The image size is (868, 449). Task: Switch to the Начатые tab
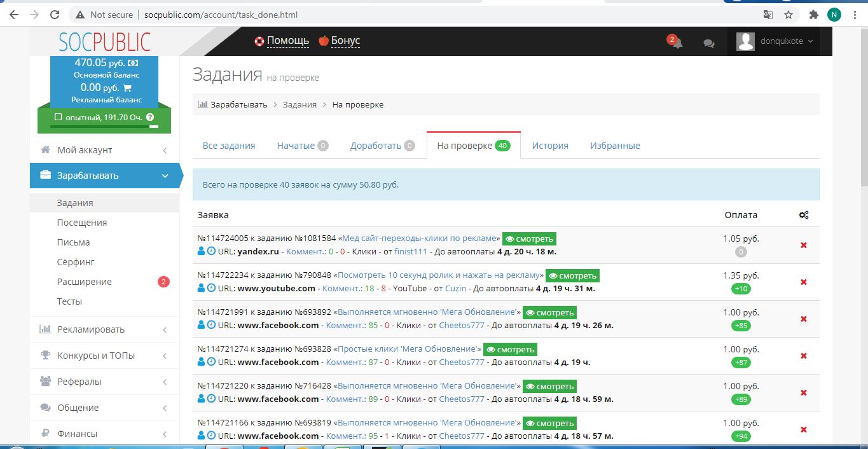[303, 146]
